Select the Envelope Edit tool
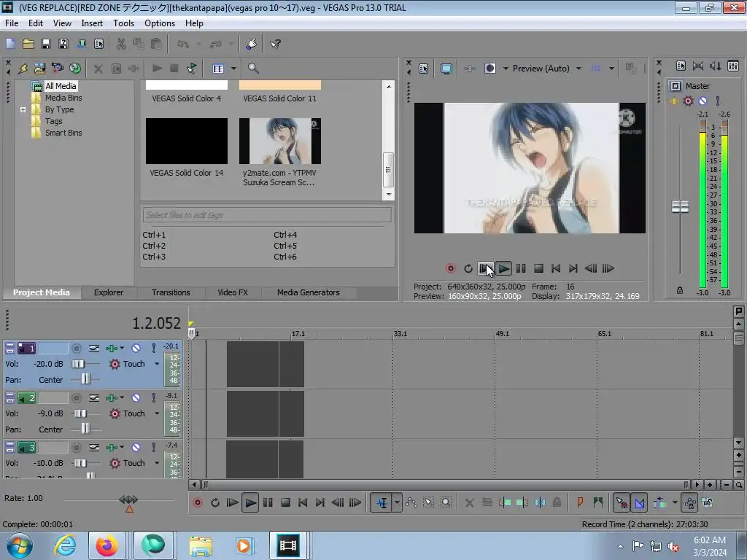Image resolution: width=747 pixels, height=560 pixels. point(411,503)
